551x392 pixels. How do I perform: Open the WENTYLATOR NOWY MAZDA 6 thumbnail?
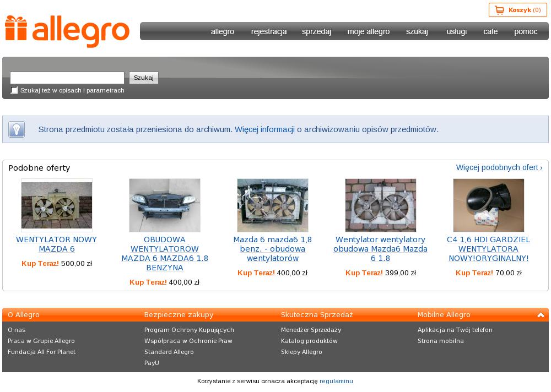click(x=57, y=205)
